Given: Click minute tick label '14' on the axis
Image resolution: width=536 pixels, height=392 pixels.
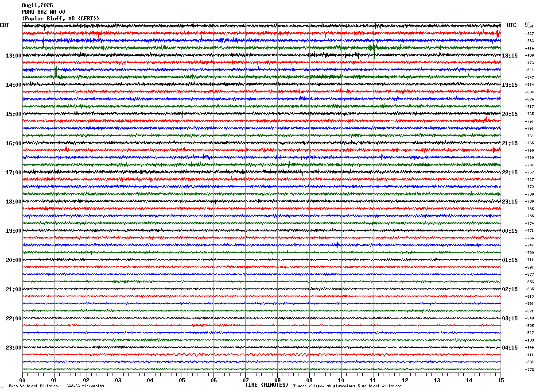Looking at the screenshot, I should point(469,380).
